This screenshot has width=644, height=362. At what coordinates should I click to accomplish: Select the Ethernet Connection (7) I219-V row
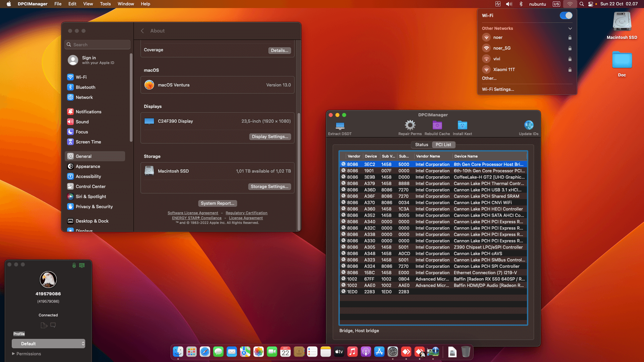click(433, 273)
